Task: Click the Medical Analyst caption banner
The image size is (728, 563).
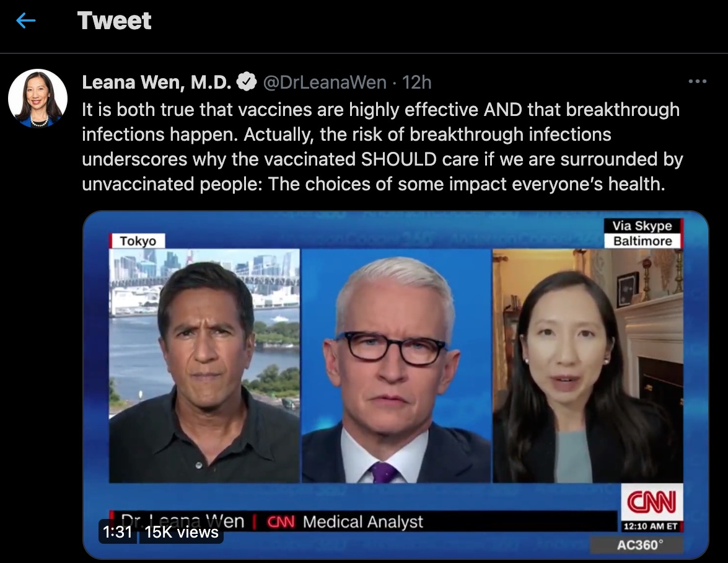Action: click(364, 521)
